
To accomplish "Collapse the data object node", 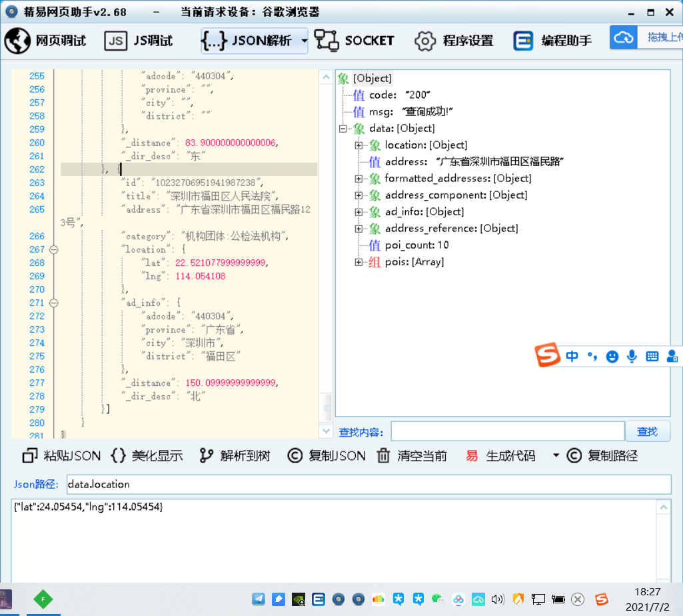I will (343, 129).
